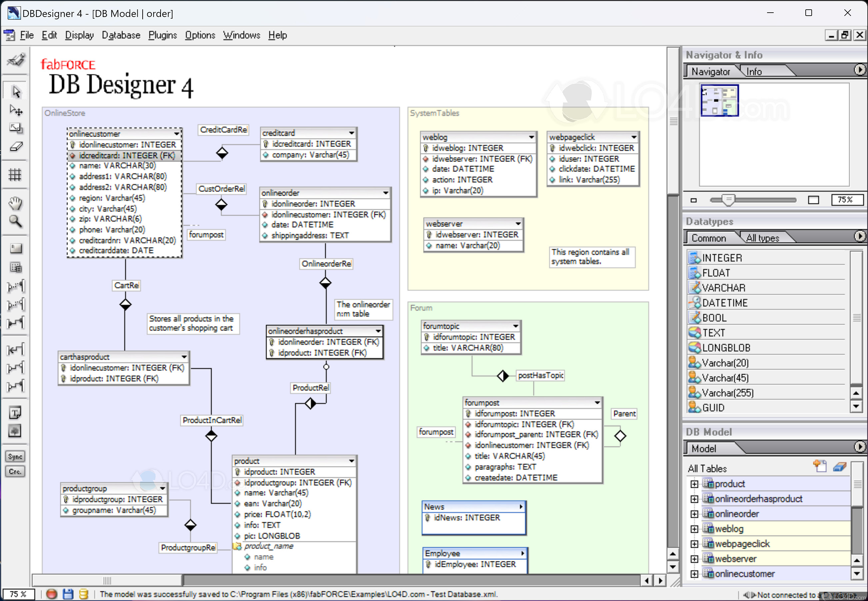Image resolution: width=868 pixels, height=601 pixels.
Task: Click the navigator zoom slider handle
Action: (x=728, y=199)
